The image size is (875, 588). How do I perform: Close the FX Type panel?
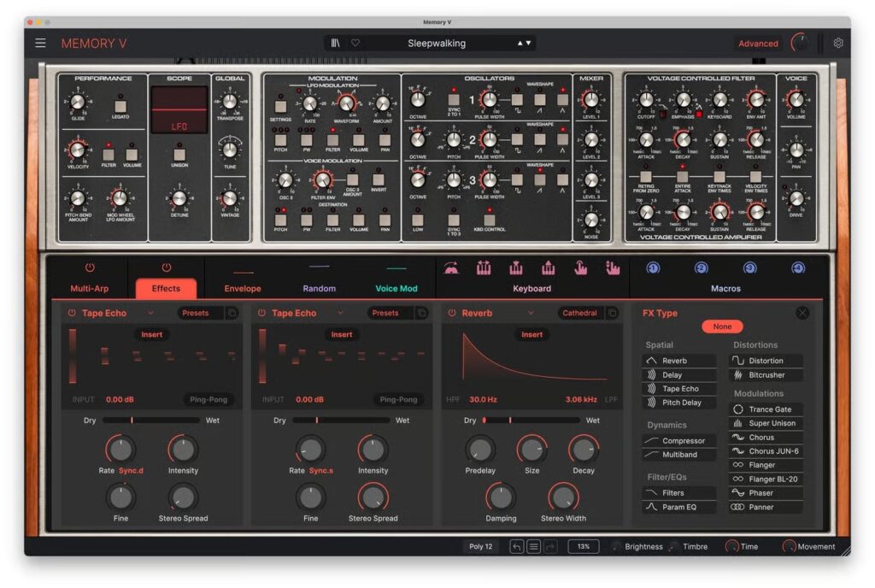click(x=802, y=313)
